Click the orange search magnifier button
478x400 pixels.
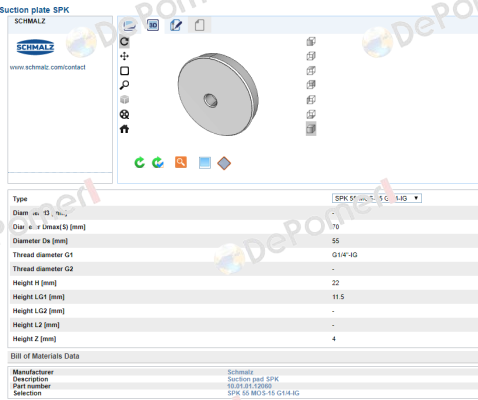(x=181, y=162)
